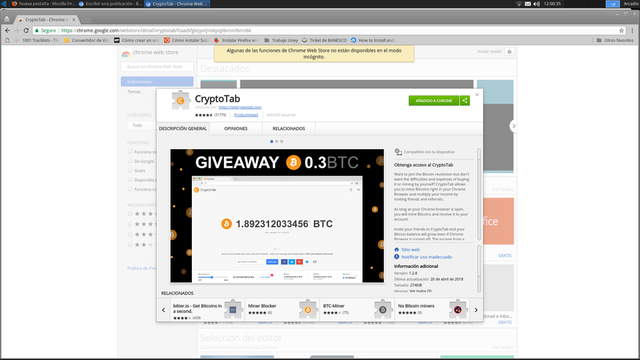Image resolution: width=640 pixels, height=360 pixels.
Task: Click the GIVEAWAY 0.3 BTC screenshot image
Action: pos(277,216)
